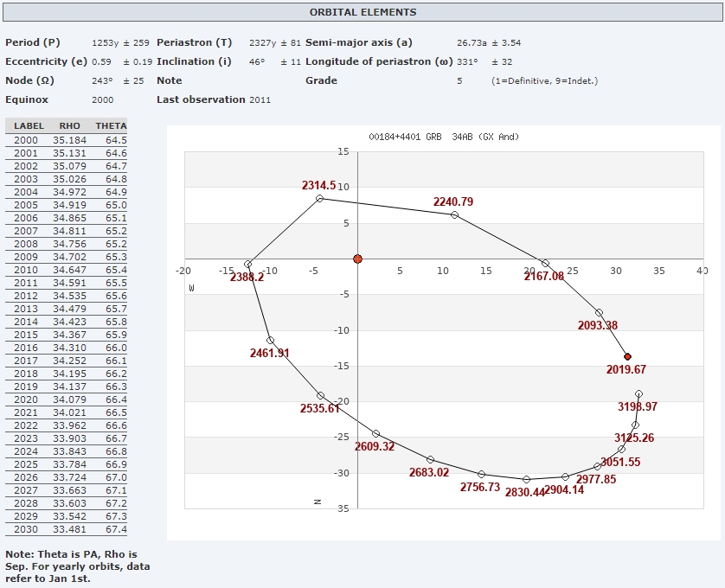Click the LABEL column header
Screen dimensions: 725x588
(x=29, y=126)
